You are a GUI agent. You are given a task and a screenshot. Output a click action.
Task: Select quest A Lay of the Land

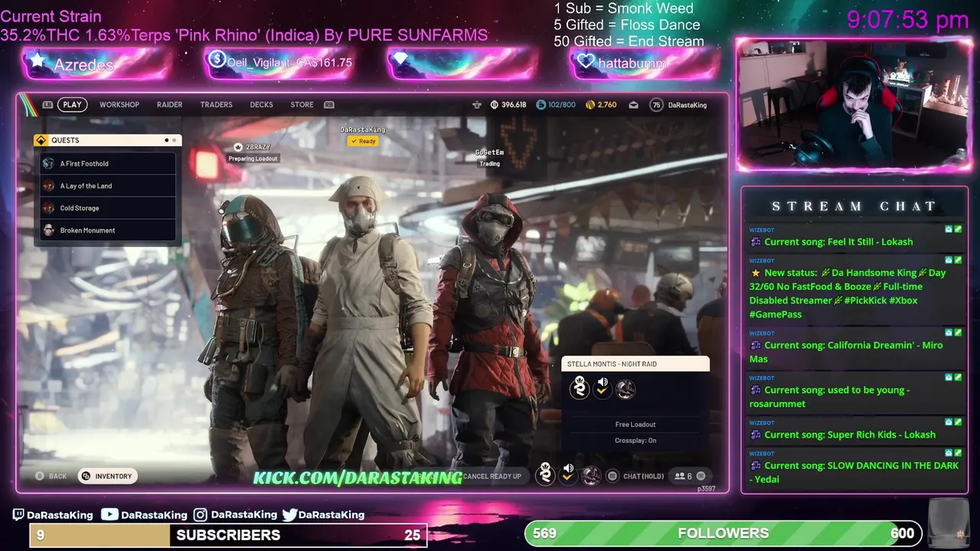[108, 186]
